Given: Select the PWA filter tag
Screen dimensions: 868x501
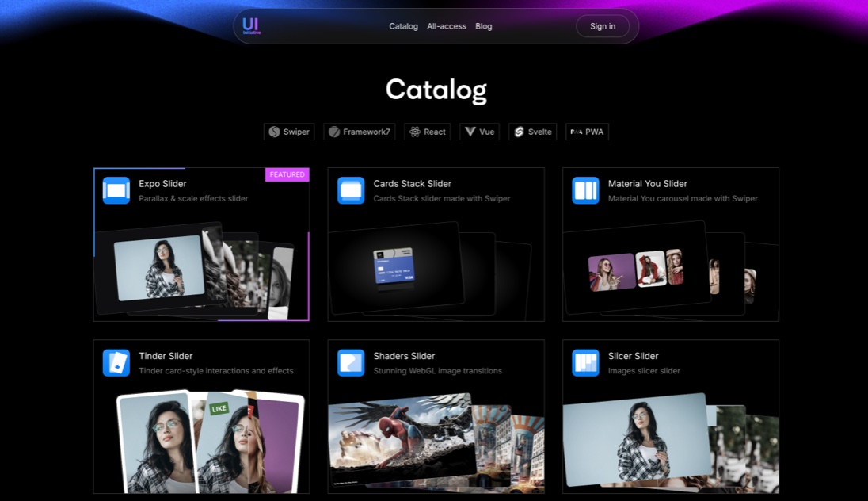Looking at the screenshot, I should tap(587, 132).
